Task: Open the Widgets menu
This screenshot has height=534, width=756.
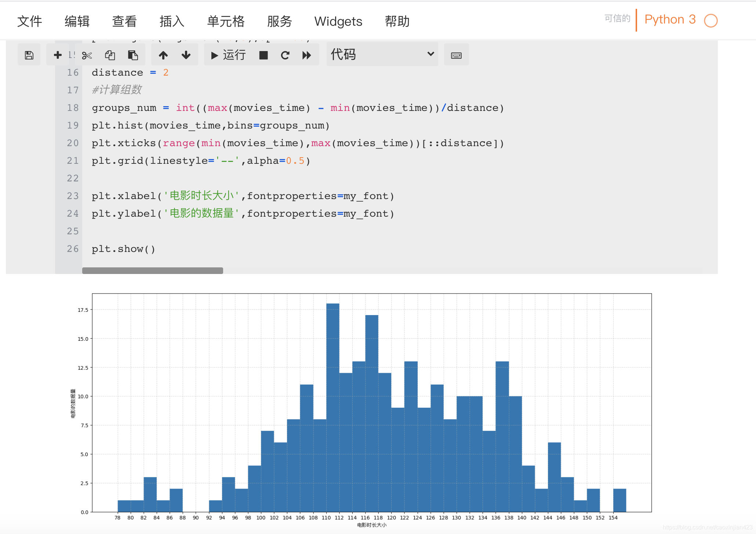Action: point(338,21)
